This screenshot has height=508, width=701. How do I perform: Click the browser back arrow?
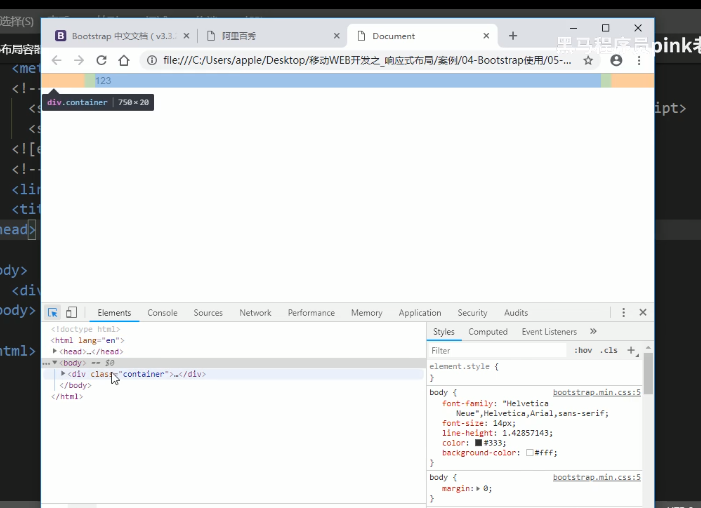click(x=56, y=60)
